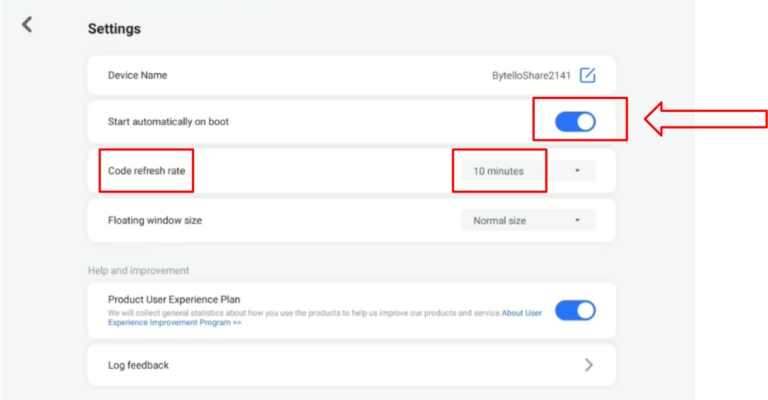Screen dimensions: 768x400
Task: Go back using the left arrow
Action: [x=27, y=25]
